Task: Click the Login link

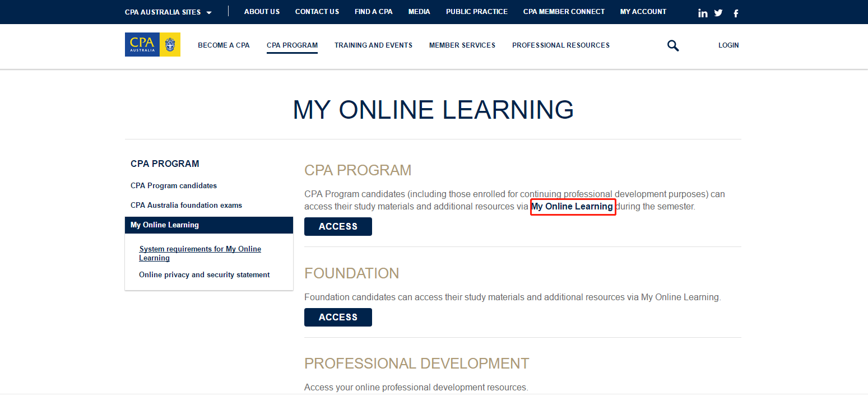Action: pos(728,45)
